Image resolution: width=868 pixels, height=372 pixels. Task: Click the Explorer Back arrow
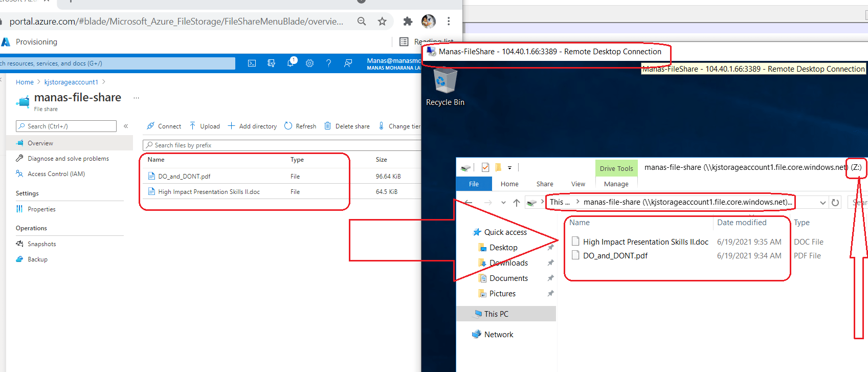pyautogui.click(x=469, y=203)
